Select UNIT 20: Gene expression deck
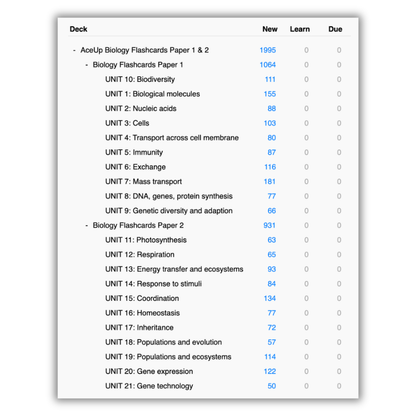Image resolution: width=416 pixels, height=416 pixels. [149, 371]
